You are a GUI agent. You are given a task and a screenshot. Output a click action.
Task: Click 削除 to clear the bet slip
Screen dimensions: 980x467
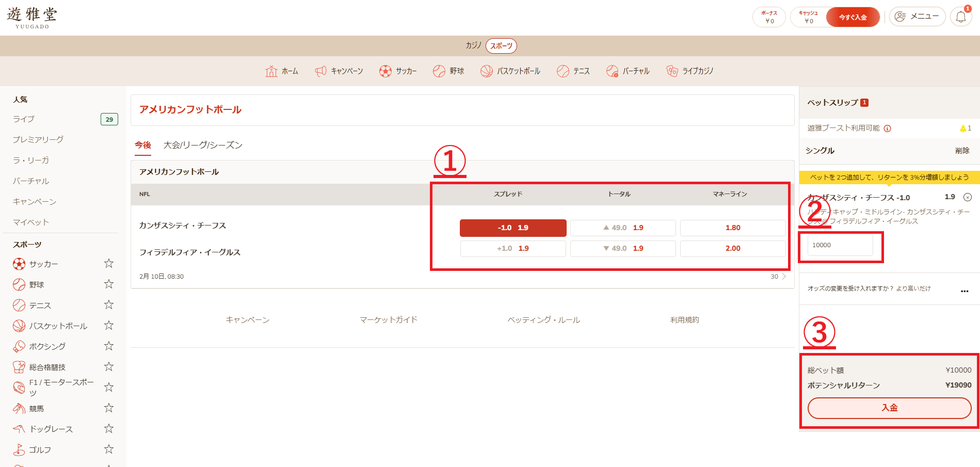pos(962,151)
